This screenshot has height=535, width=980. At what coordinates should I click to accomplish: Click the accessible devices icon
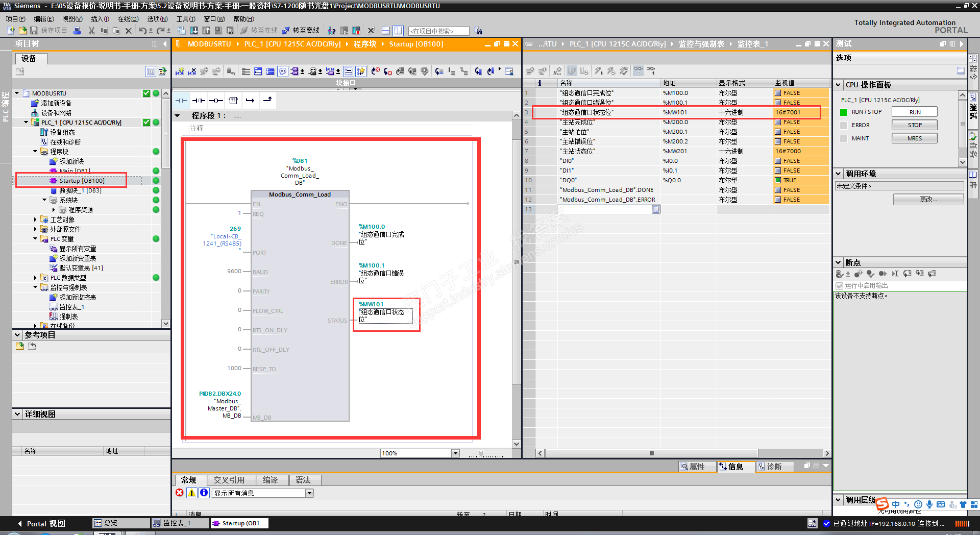(332, 31)
